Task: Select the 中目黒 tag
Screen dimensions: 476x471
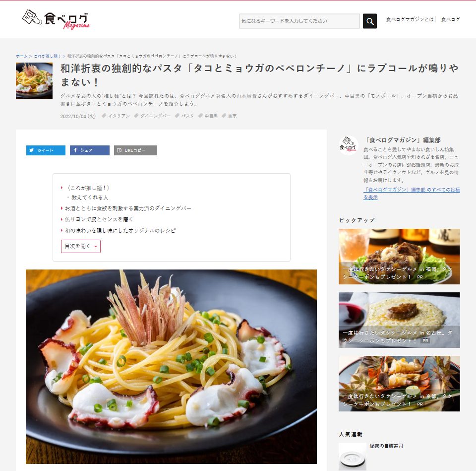Action: tap(208, 116)
